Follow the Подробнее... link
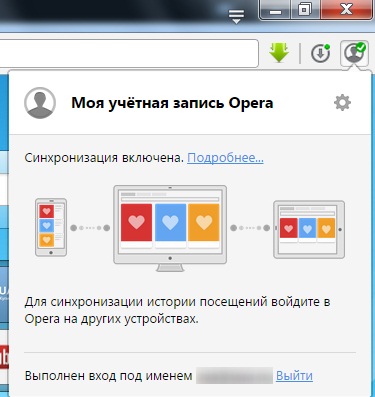This screenshot has width=375, height=397. [225, 158]
